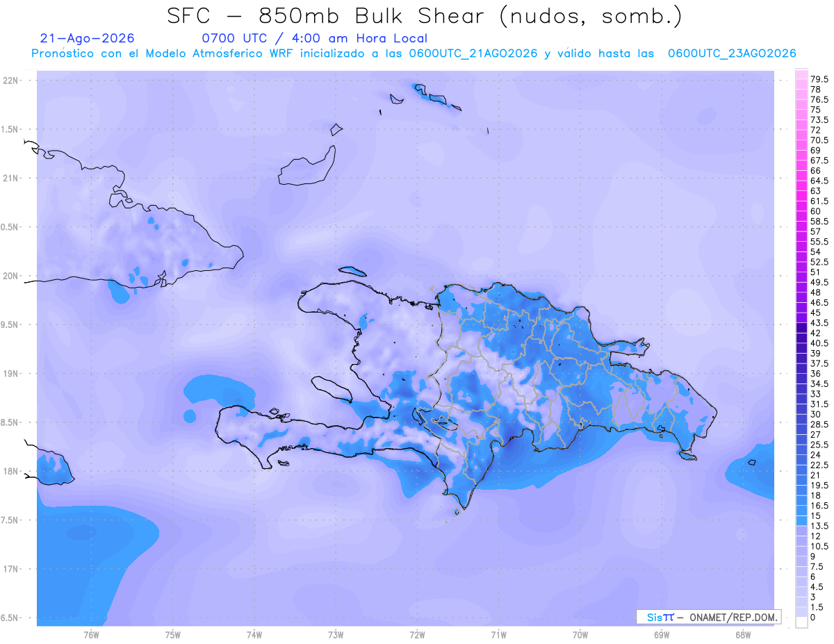Click the "66" color scale value
This screenshot has height=644, width=834.
tap(815, 170)
